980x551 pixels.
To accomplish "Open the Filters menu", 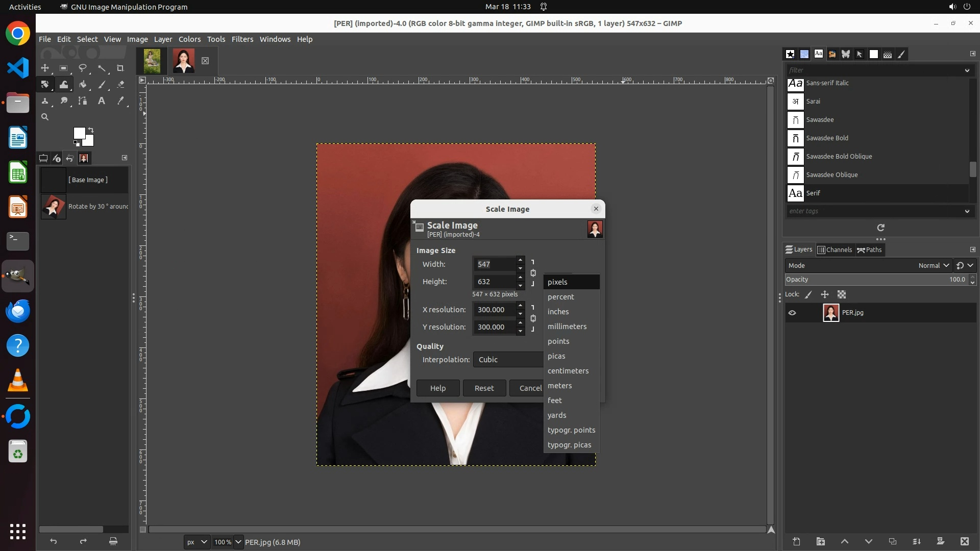I will (x=242, y=39).
